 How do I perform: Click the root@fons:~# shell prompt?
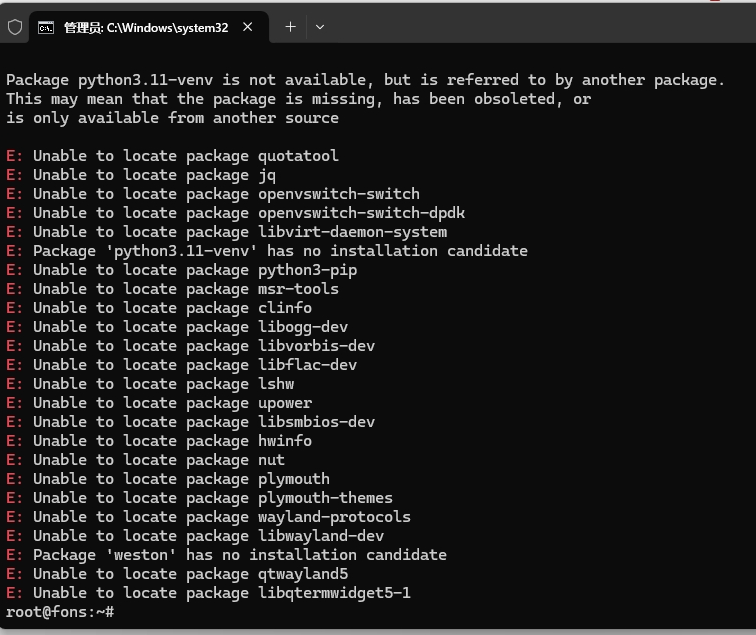[x=59, y=612]
